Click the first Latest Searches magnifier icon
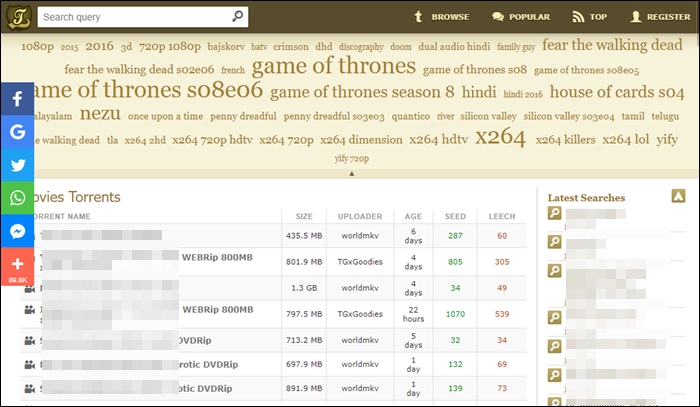Screen dimensions: 700x407 [554, 213]
